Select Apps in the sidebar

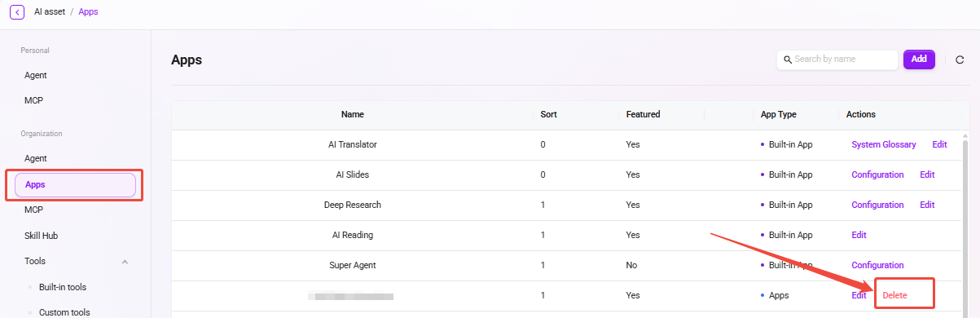pos(75,185)
